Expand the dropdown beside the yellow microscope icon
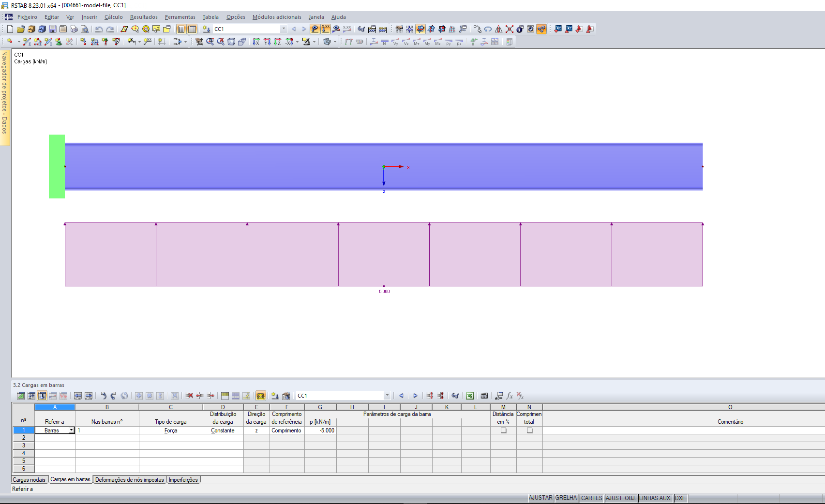This screenshot has height=504, width=825. [314, 42]
